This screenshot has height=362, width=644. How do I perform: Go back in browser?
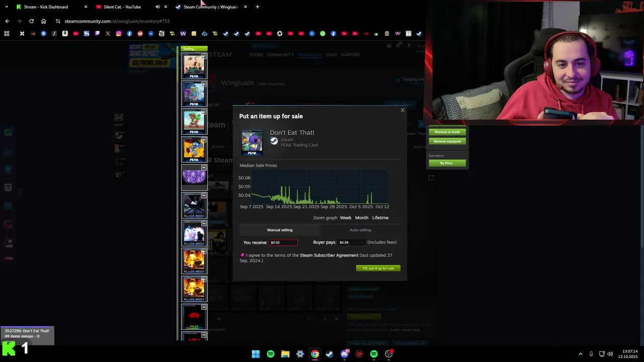tap(7, 21)
